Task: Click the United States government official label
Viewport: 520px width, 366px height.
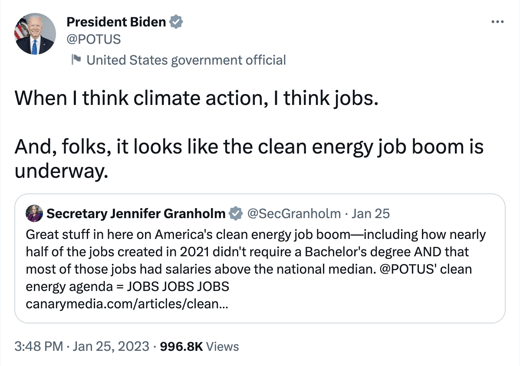Action: pos(186,60)
